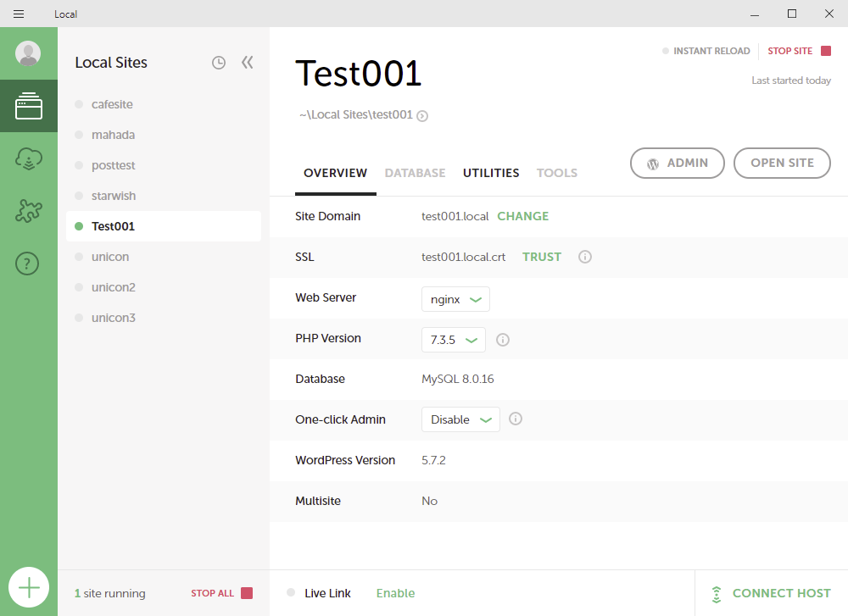Click the site path ~\Local Sites\test001

[356, 114]
